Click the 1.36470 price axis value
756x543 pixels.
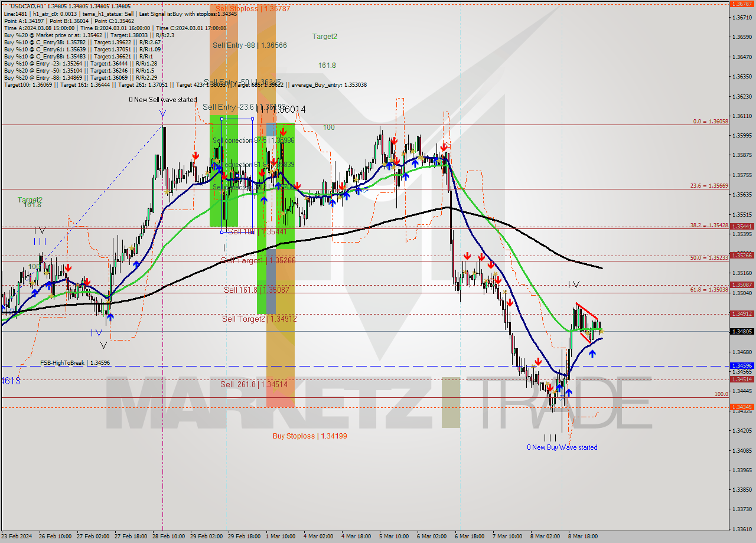tap(741, 57)
